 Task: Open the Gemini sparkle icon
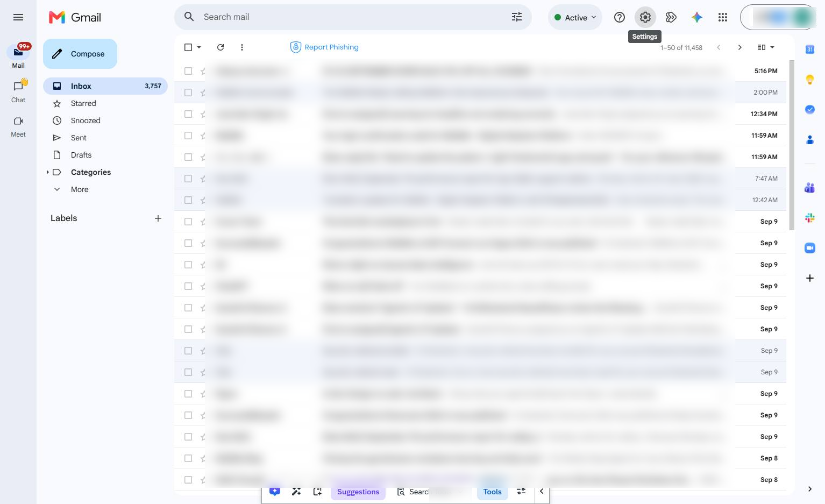coord(696,17)
